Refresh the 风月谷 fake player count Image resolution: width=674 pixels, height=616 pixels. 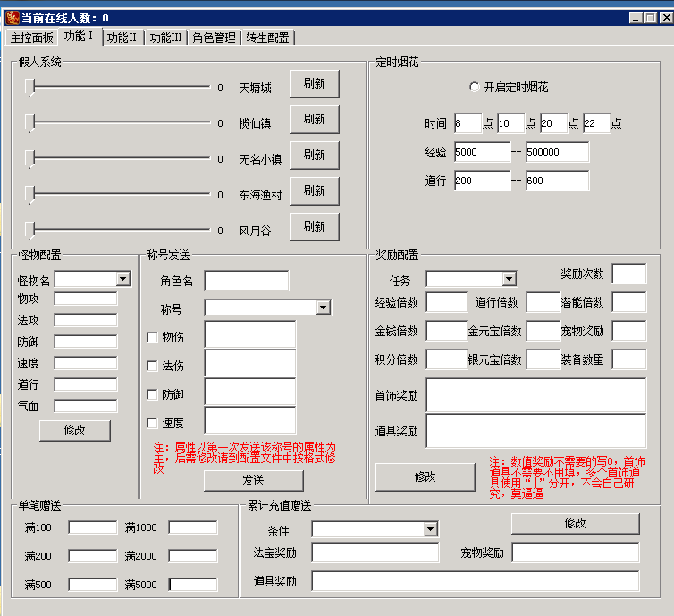click(x=314, y=227)
